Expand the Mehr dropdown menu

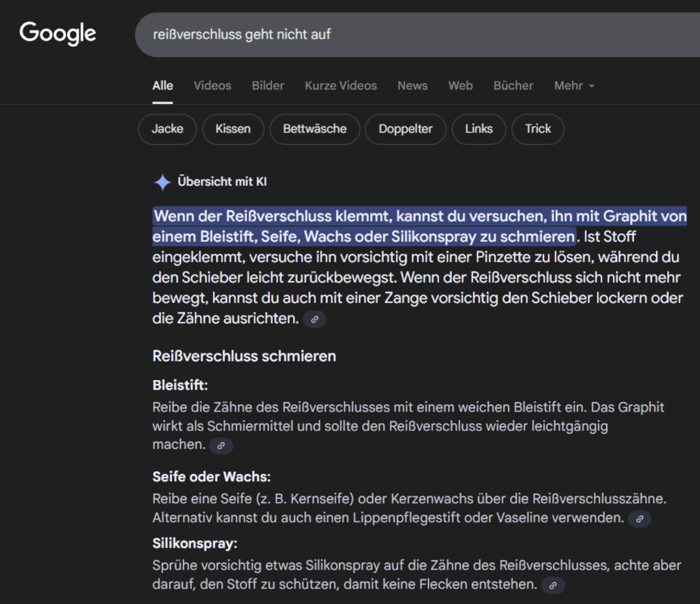tap(574, 86)
